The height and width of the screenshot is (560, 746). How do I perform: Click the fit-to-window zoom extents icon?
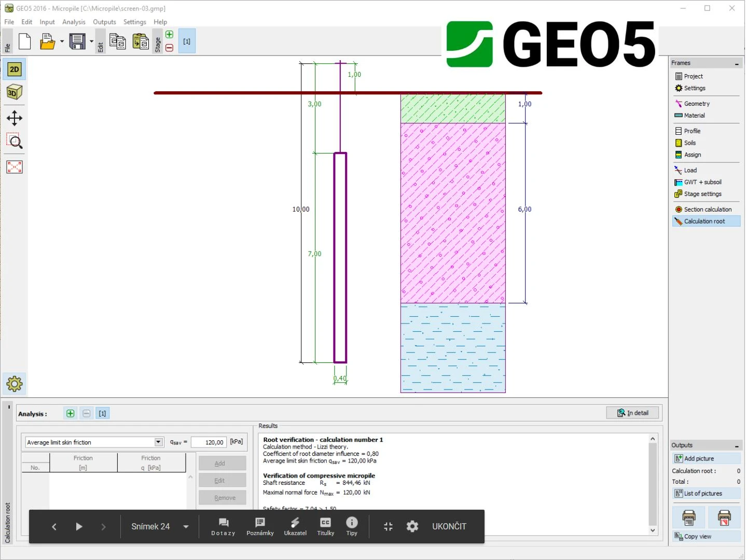14,167
